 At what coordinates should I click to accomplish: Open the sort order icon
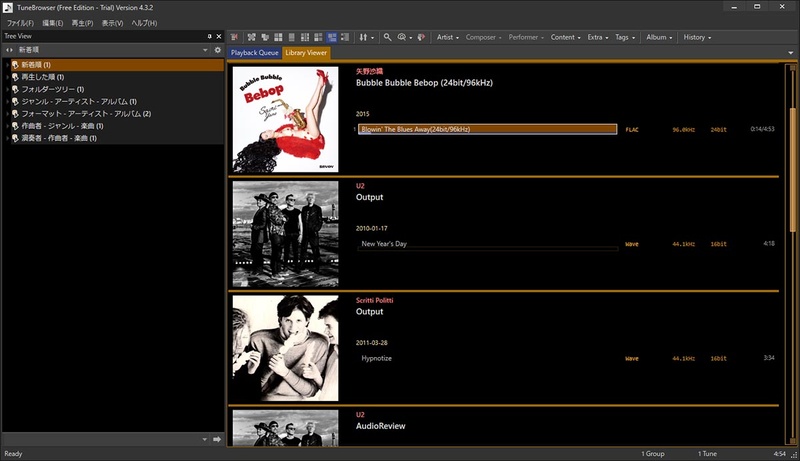[363, 37]
